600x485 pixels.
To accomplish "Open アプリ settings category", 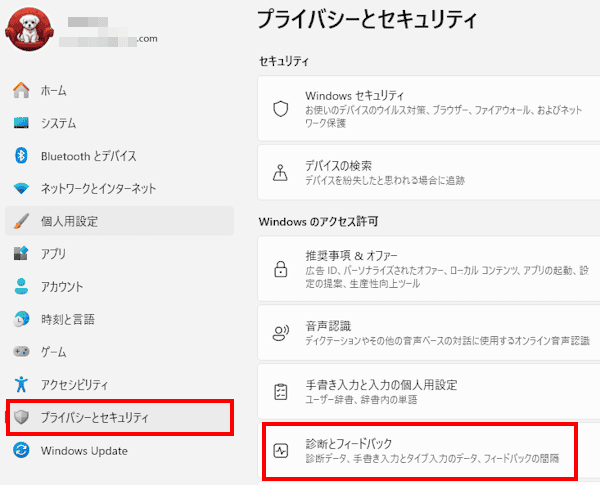I will click(119, 253).
